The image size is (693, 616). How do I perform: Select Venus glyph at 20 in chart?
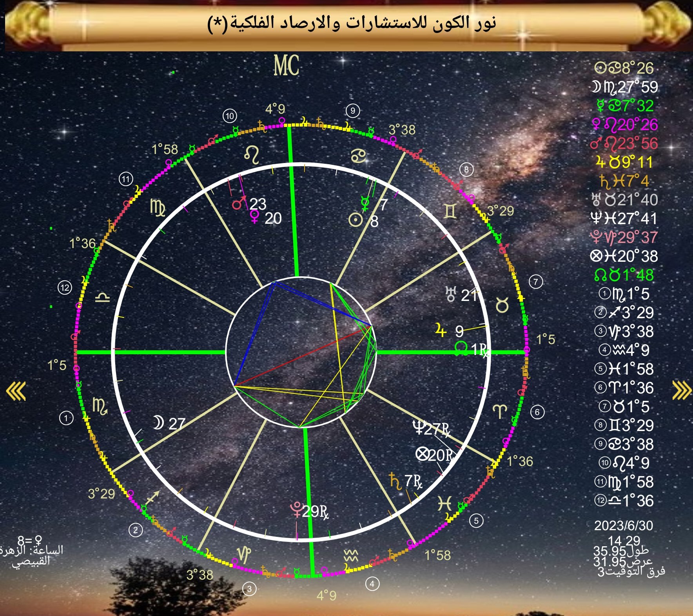[255, 217]
